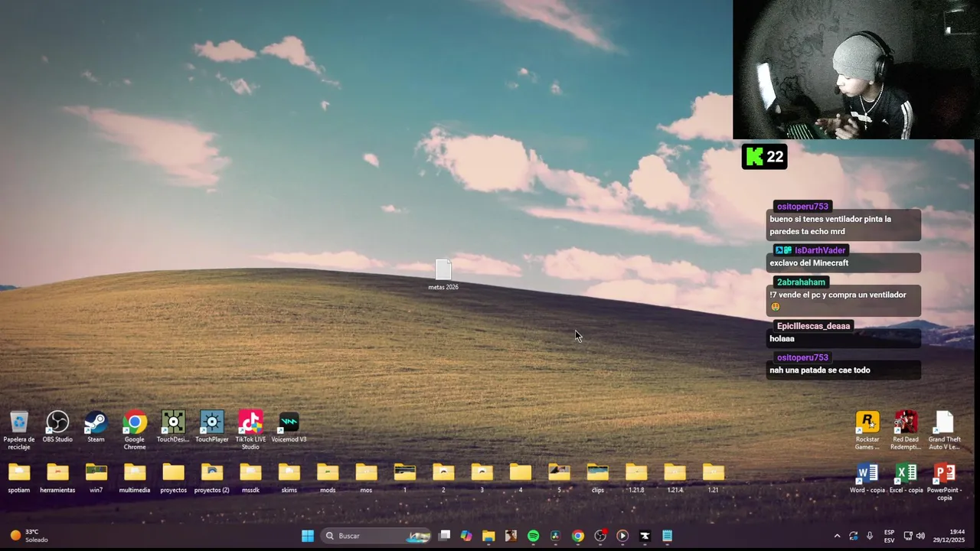Open Grand Theft Auto V desktop file
The image size is (980, 551).
944,430
